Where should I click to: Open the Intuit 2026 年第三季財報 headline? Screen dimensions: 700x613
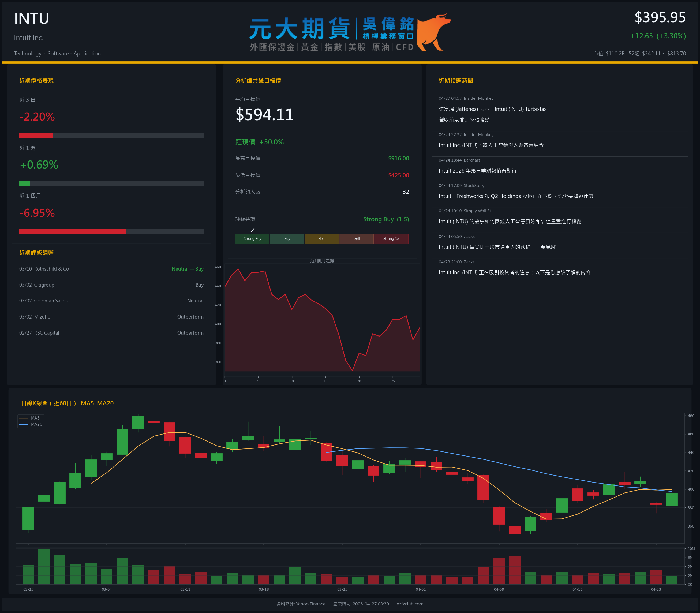478,171
